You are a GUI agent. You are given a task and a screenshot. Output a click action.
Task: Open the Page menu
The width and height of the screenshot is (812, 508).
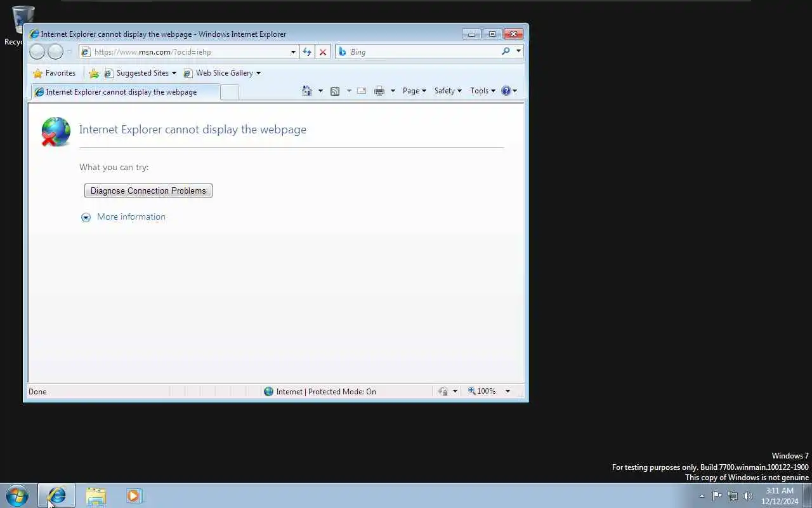pyautogui.click(x=414, y=91)
